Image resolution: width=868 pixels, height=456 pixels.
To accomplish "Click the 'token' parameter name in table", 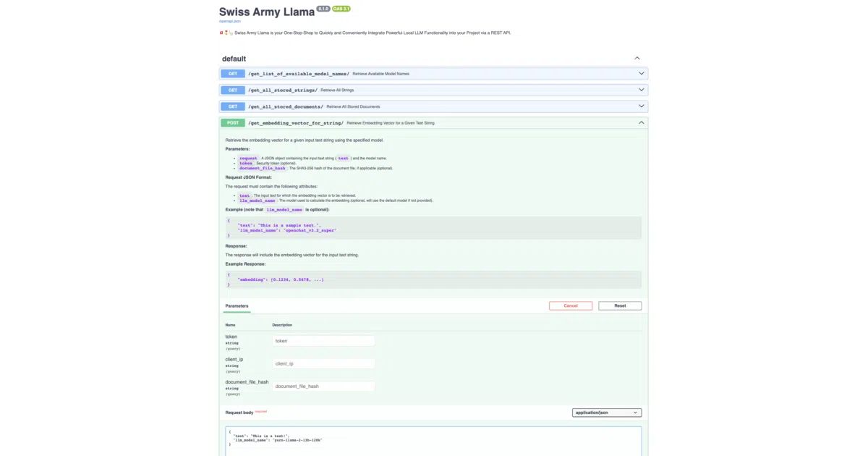I will 231,337.
